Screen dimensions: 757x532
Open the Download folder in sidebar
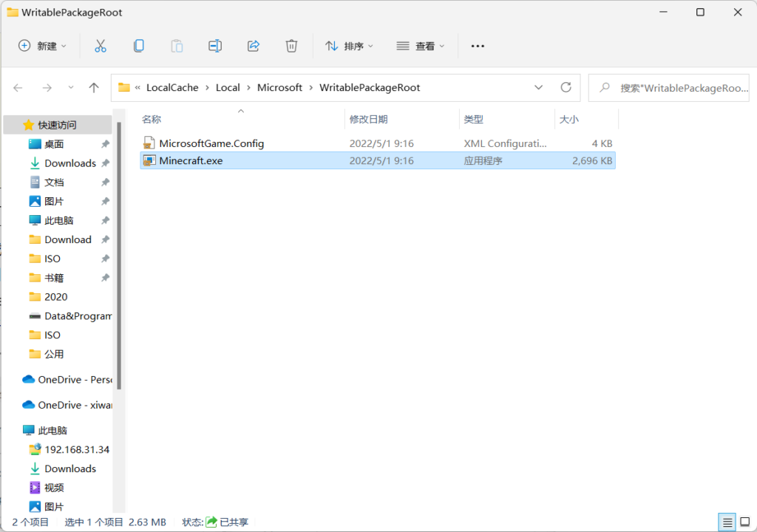tap(67, 239)
